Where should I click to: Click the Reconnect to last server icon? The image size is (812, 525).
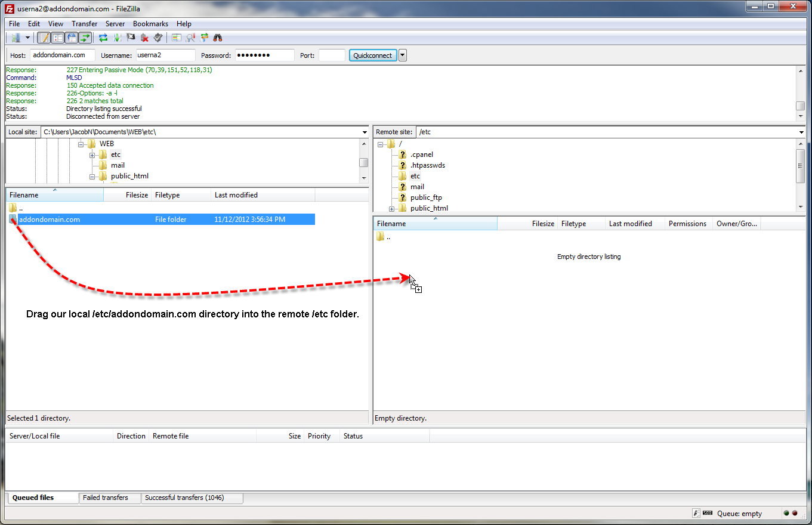(x=158, y=38)
